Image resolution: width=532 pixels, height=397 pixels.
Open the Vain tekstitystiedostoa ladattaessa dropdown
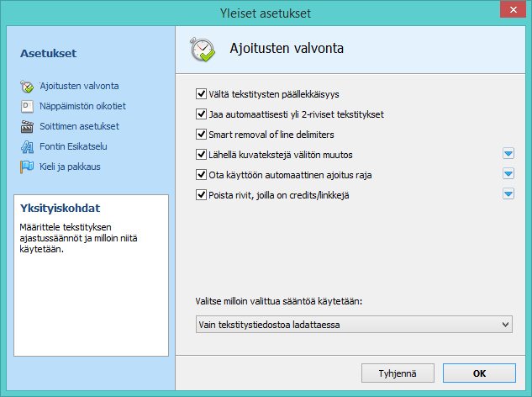point(352,324)
